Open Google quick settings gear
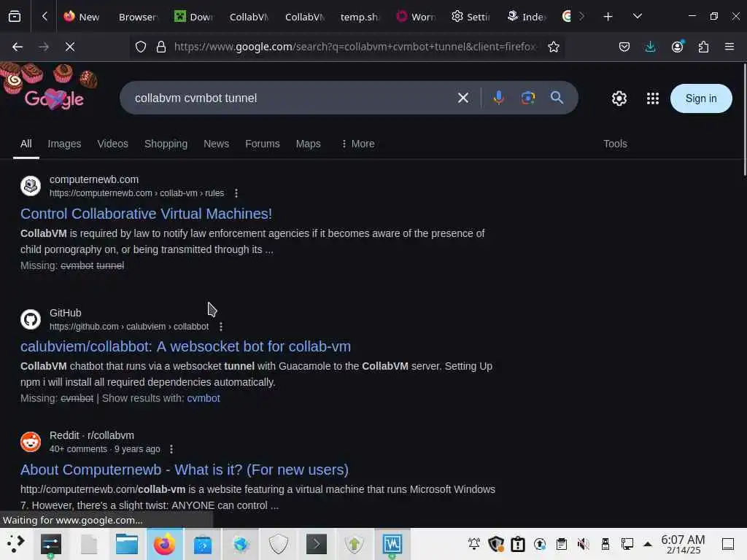 click(x=619, y=98)
